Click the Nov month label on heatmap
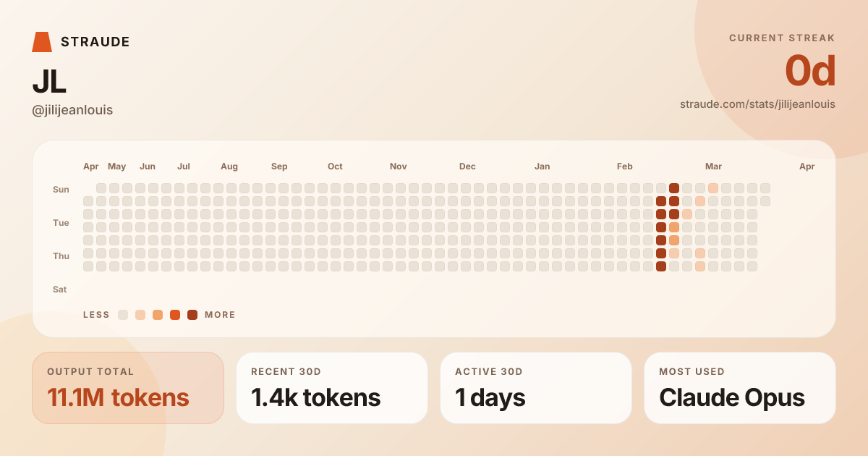Image resolution: width=868 pixels, height=456 pixels. [x=398, y=166]
